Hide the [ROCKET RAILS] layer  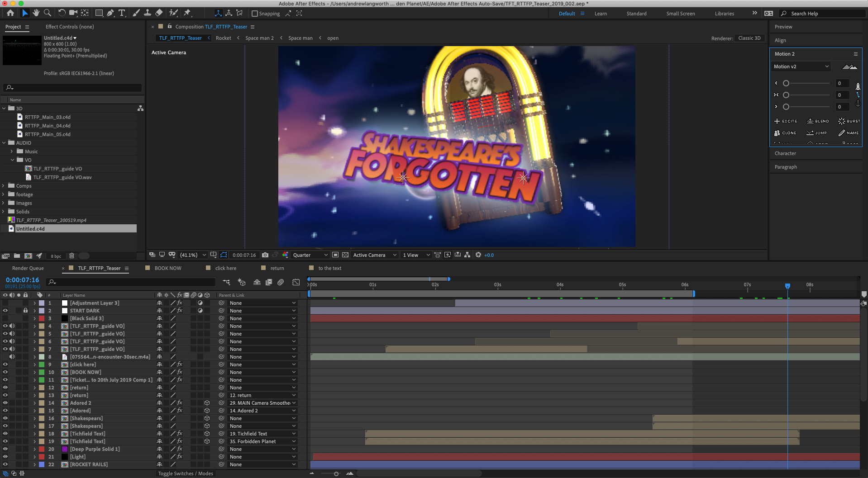[5, 464]
